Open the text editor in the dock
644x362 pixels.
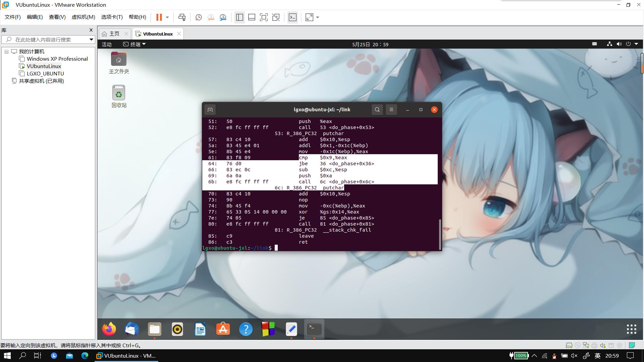click(x=291, y=329)
